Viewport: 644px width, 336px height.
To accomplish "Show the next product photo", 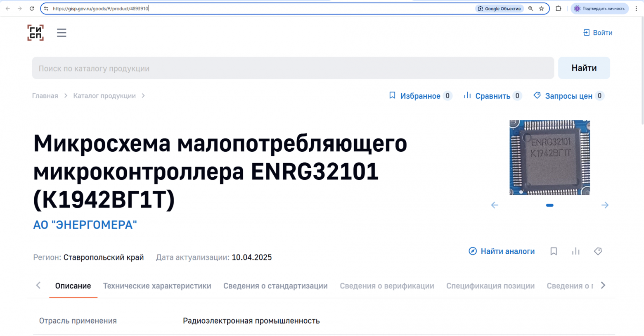I will pos(605,205).
